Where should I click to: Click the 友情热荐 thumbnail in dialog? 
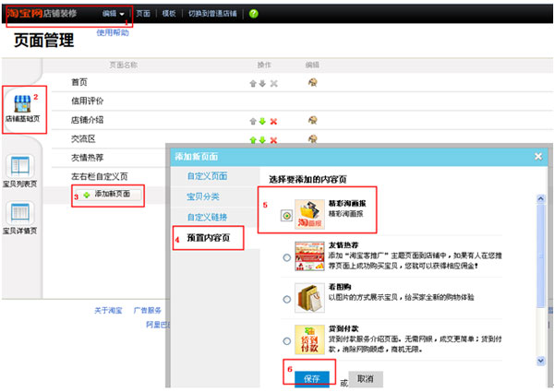[x=309, y=256]
